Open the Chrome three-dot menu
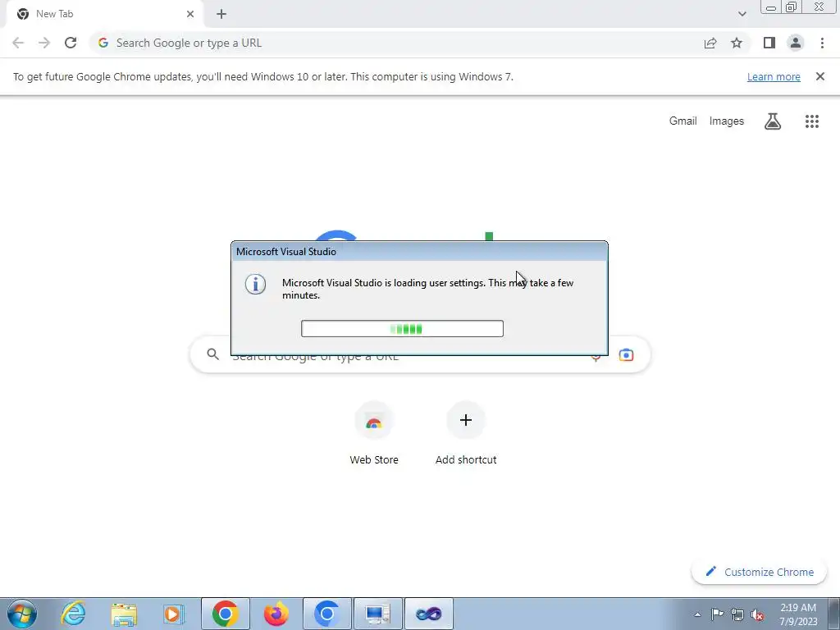 coord(822,43)
